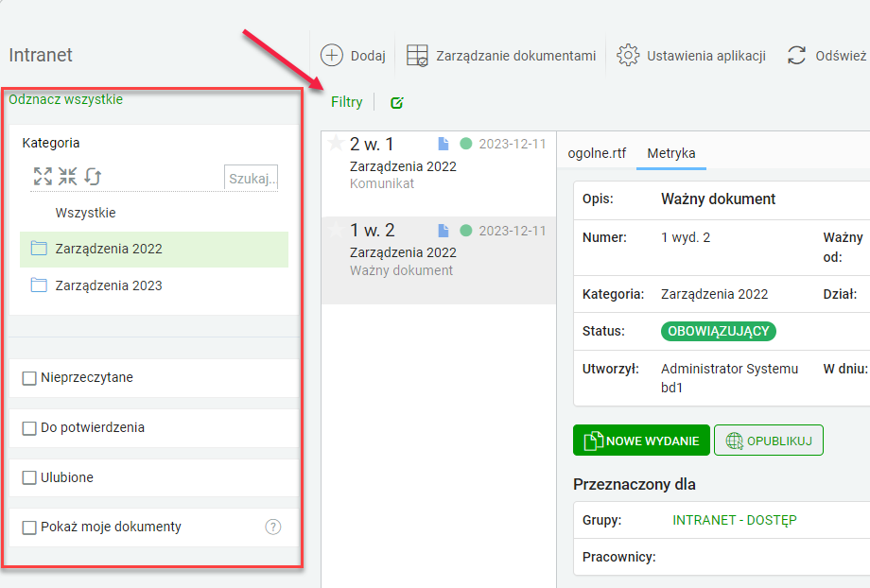The width and height of the screenshot is (870, 588).
Task: Click folder icon of Zarządzenia 2022
Action: click(x=39, y=248)
